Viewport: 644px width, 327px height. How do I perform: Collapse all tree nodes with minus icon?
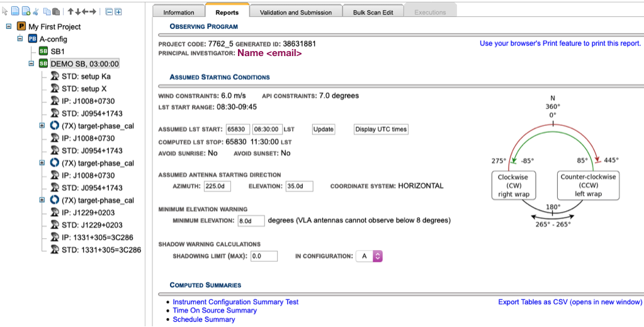(108, 11)
